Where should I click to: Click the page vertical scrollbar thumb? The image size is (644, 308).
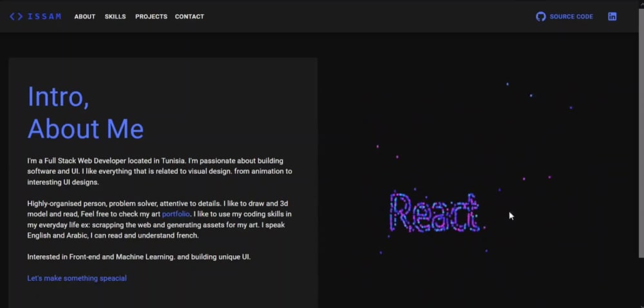pos(641,133)
